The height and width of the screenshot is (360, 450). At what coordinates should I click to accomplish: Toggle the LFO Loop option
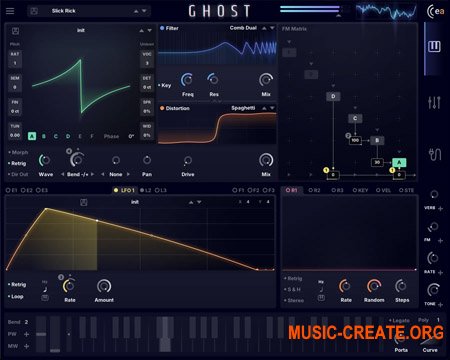coord(16,296)
